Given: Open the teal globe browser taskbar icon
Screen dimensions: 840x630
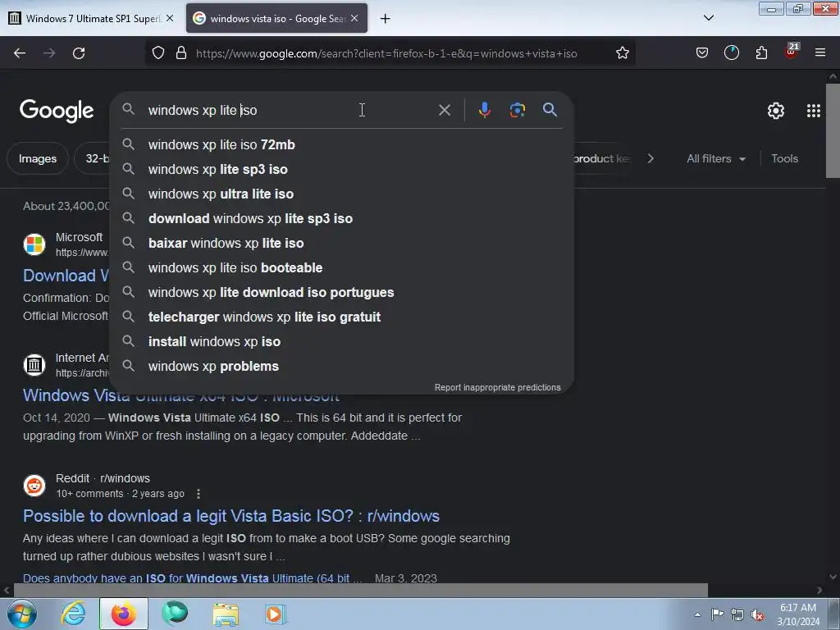Looking at the screenshot, I should click(x=175, y=614).
